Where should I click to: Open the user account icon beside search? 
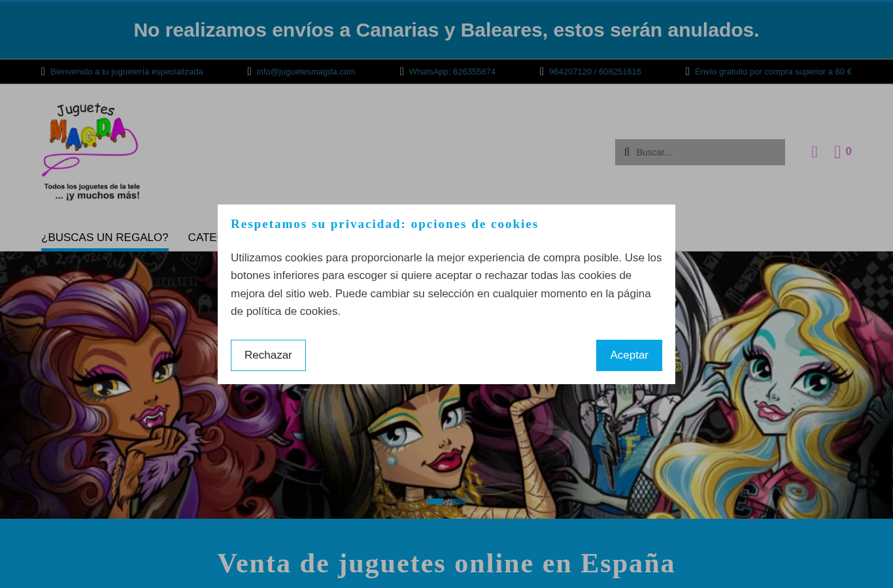(815, 152)
